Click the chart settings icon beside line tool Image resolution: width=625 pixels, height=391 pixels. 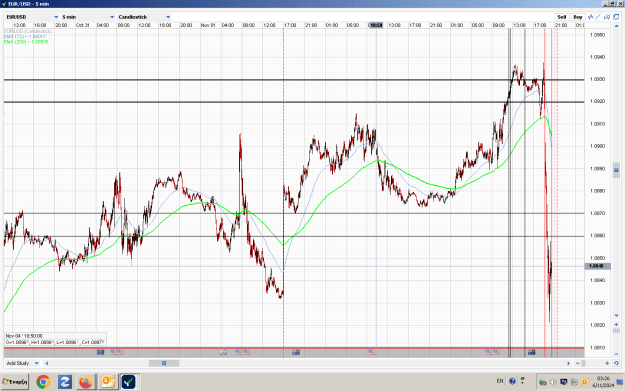(x=607, y=17)
